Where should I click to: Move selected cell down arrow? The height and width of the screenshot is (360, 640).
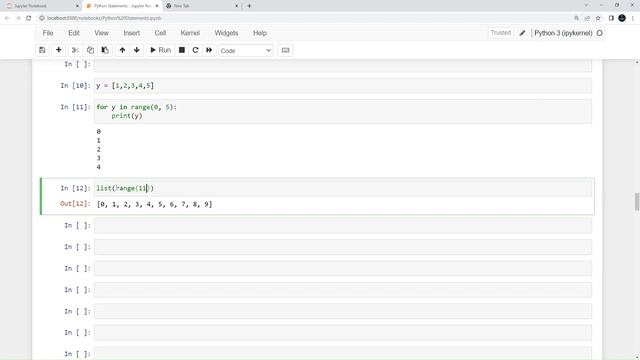(137, 50)
